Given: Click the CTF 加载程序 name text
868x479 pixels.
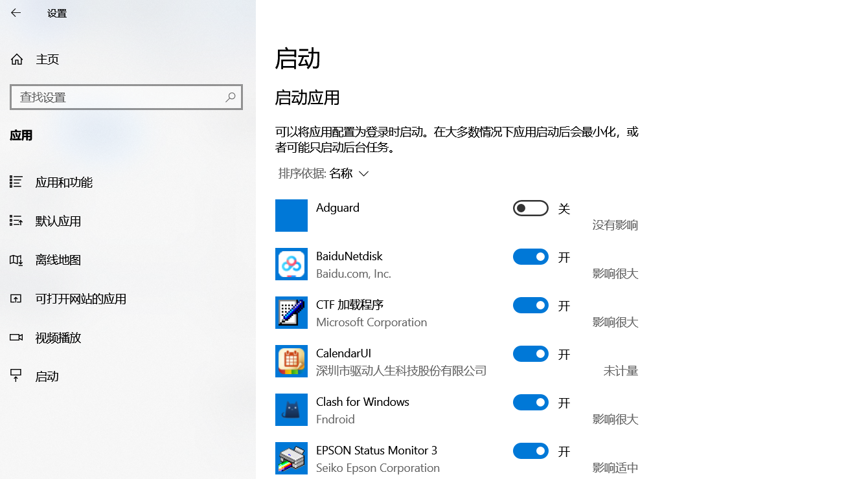Looking at the screenshot, I should click(350, 305).
